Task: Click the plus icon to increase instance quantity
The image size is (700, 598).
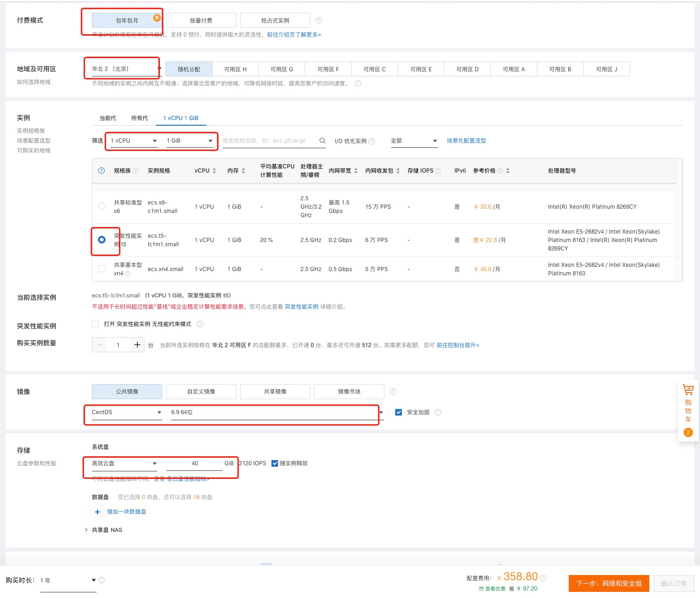Action: 137,345
